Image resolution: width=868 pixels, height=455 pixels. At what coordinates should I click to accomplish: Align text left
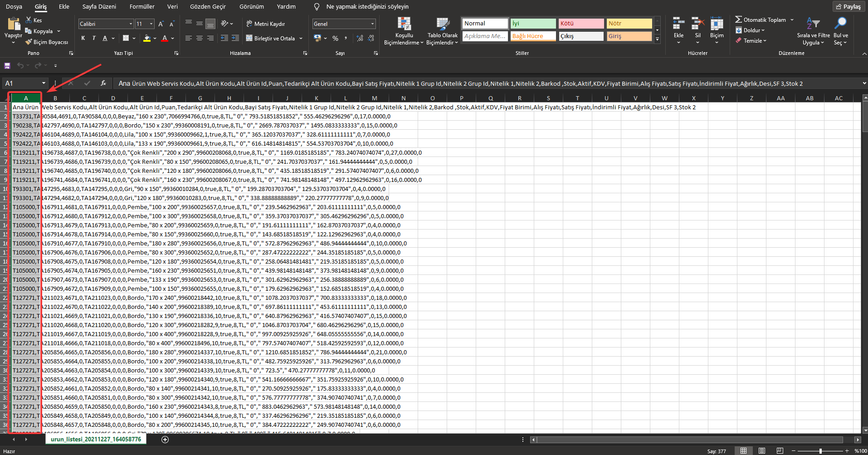tap(189, 38)
